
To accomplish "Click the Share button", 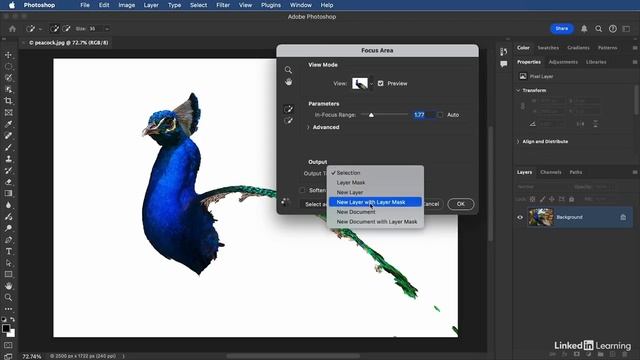I will tap(562, 29).
